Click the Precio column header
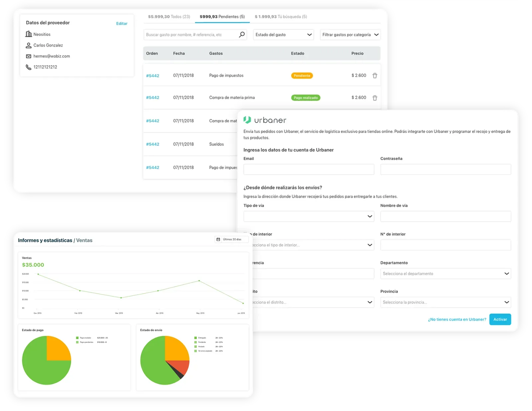Image resolution: width=532 pixels, height=411 pixels. [x=357, y=54]
